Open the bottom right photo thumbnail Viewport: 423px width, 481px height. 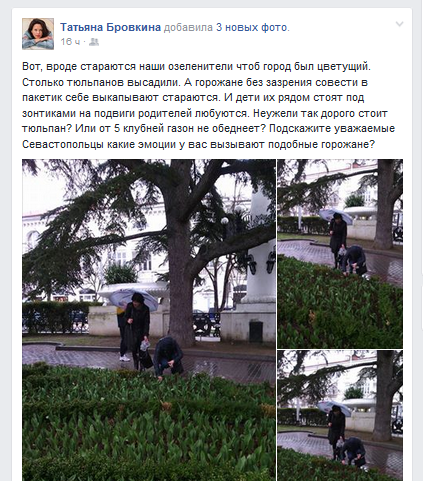[340, 416]
